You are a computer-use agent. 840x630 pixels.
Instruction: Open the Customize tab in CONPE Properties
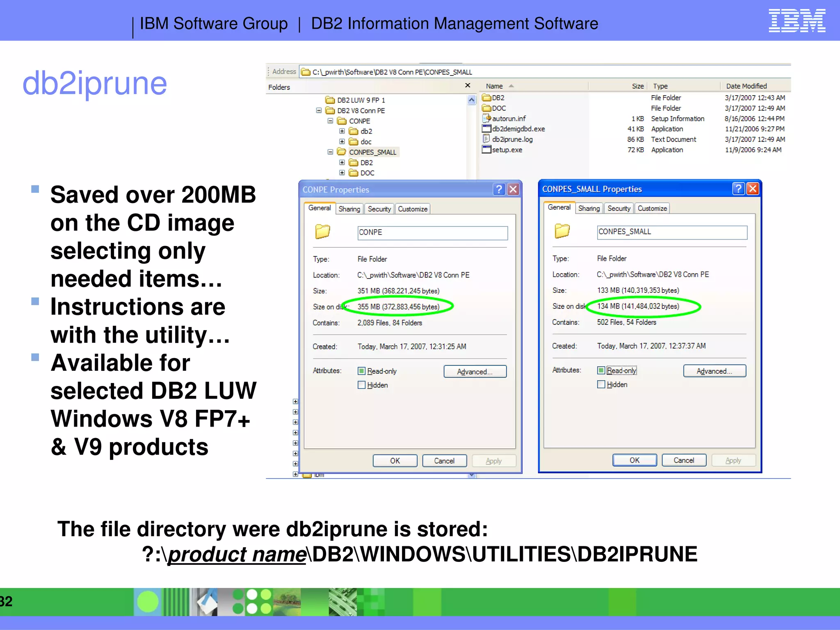[x=413, y=209]
